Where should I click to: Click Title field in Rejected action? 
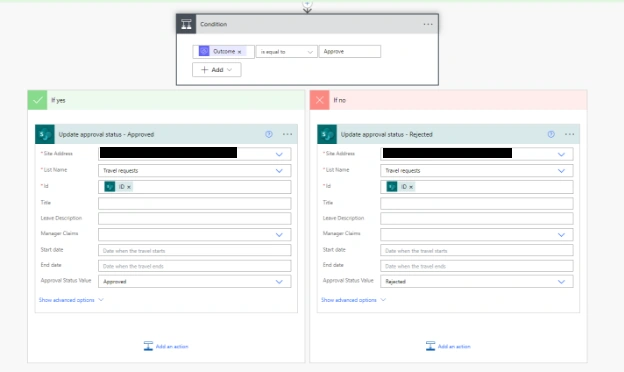[x=477, y=203]
